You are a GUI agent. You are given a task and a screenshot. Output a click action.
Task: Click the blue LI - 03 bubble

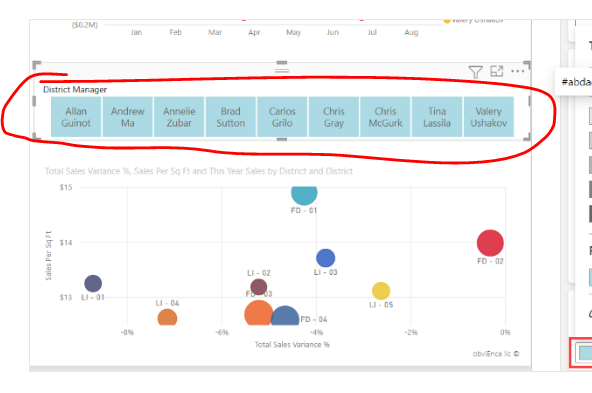(x=325, y=258)
